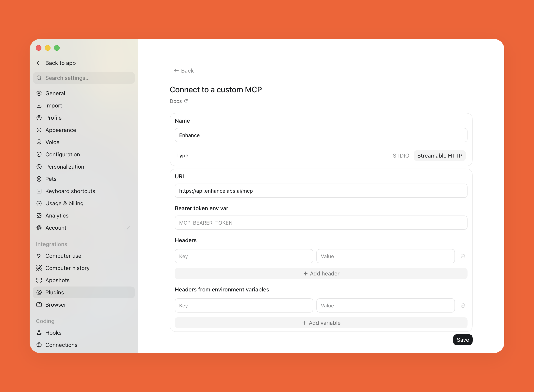Open Computer history settings
The height and width of the screenshot is (392, 534).
click(x=84, y=268)
